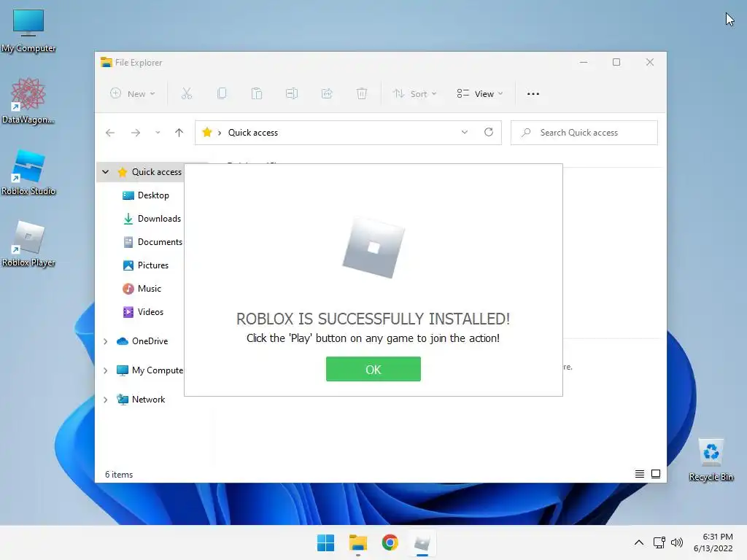Open Google Chrome from the taskbar
The width and height of the screenshot is (747, 560).
390,542
